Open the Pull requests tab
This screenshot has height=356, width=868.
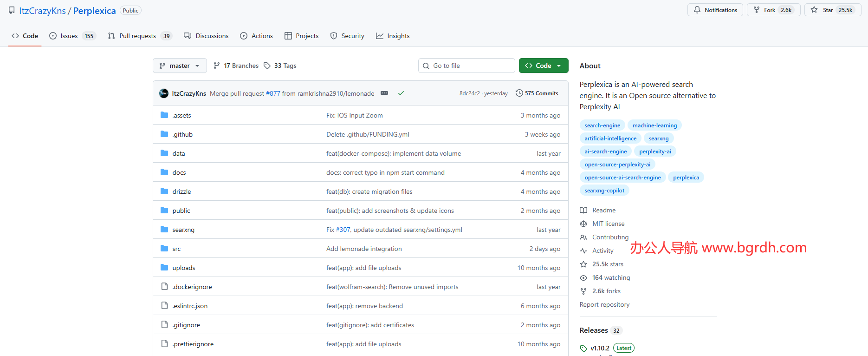click(137, 36)
